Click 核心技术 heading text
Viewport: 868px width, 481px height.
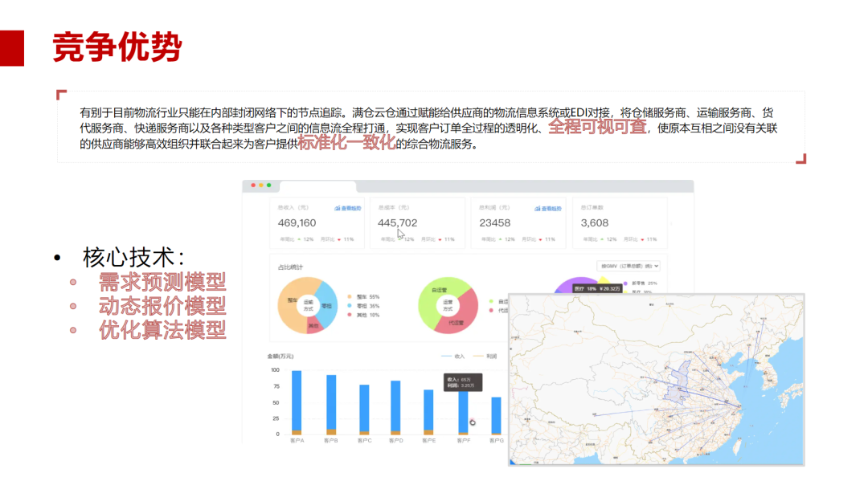133,258
